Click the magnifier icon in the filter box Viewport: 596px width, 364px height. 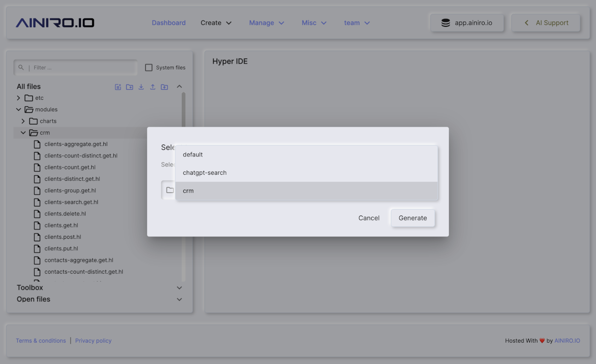point(21,68)
